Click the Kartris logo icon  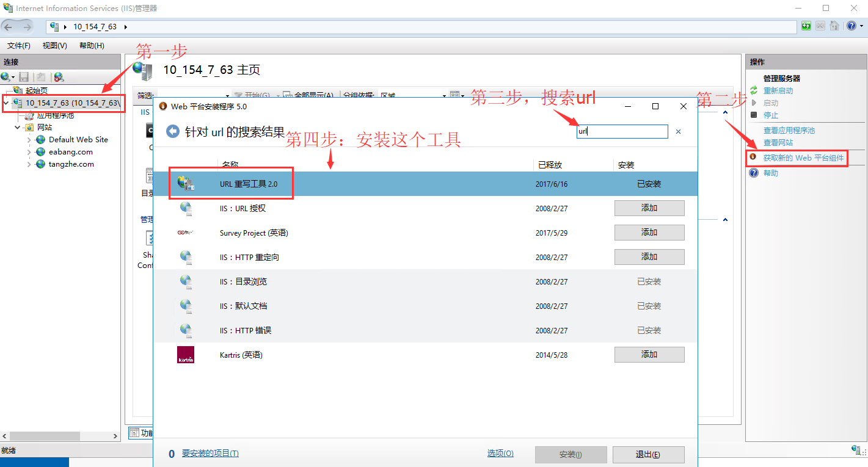186,355
